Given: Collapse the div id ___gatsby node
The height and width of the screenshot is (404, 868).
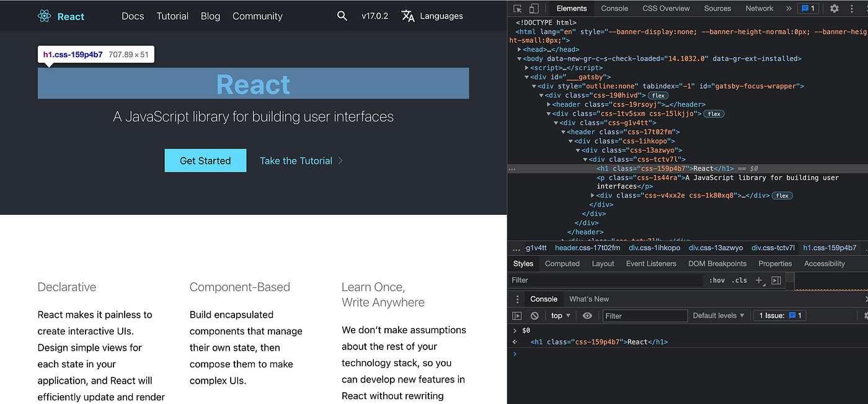Looking at the screenshot, I should (527, 78).
